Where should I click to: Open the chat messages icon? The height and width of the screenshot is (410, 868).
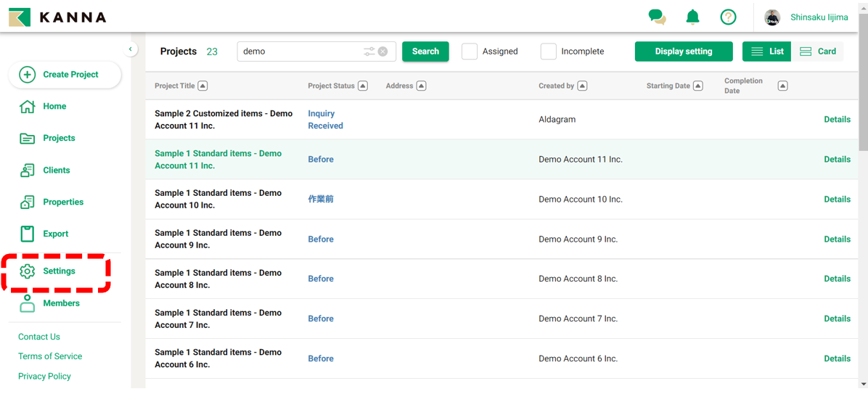(657, 17)
